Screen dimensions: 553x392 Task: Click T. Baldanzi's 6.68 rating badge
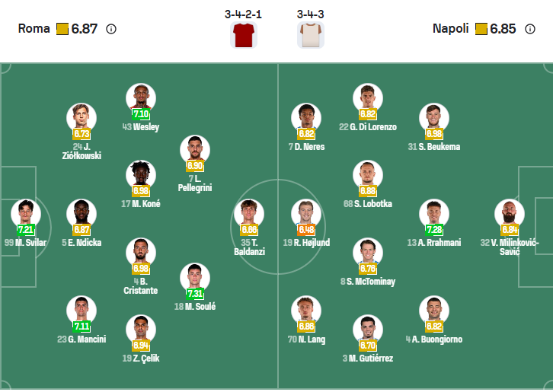click(x=249, y=229)
